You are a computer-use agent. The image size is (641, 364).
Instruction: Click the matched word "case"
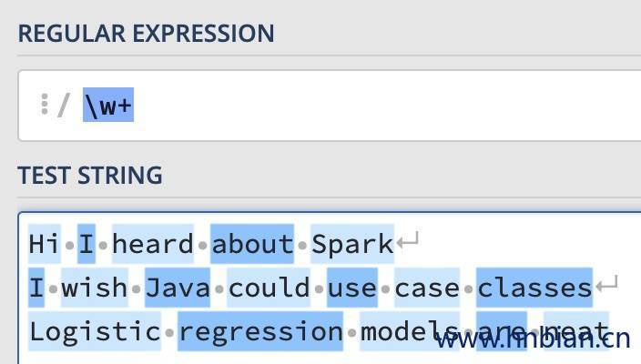click(x=427, y=288)
